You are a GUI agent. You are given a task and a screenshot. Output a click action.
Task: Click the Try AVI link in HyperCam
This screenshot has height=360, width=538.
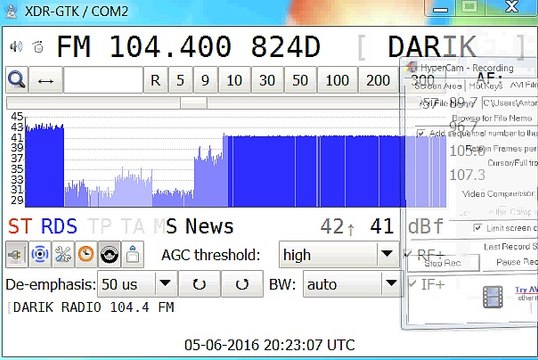click(x=526, y=290)
